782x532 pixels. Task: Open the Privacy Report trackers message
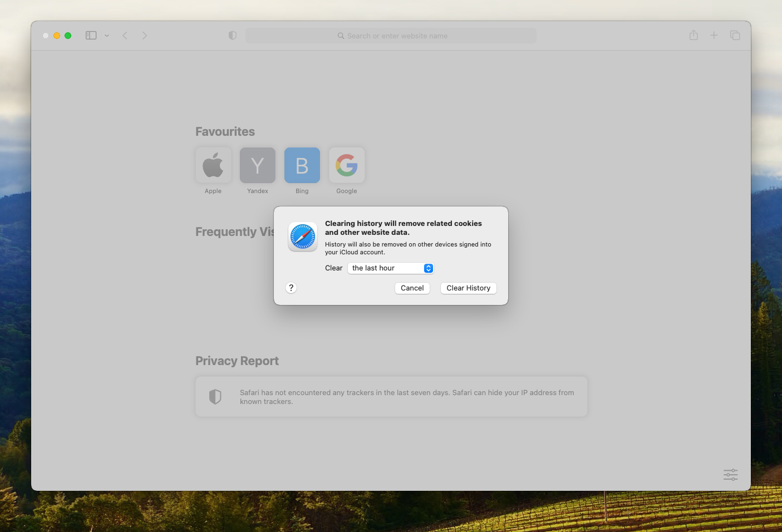(407, 397)
